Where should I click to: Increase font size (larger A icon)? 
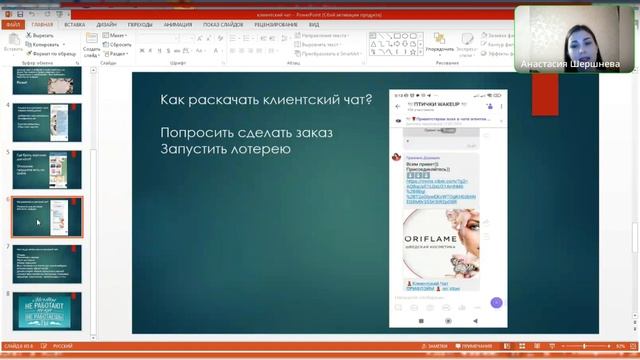200,38
